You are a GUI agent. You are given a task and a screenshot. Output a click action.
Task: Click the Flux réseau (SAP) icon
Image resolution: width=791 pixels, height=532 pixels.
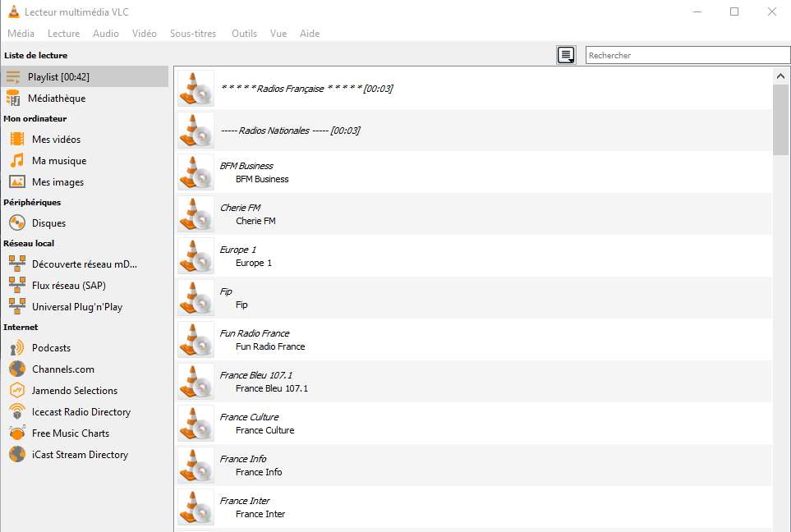click(x=17, y=286)
